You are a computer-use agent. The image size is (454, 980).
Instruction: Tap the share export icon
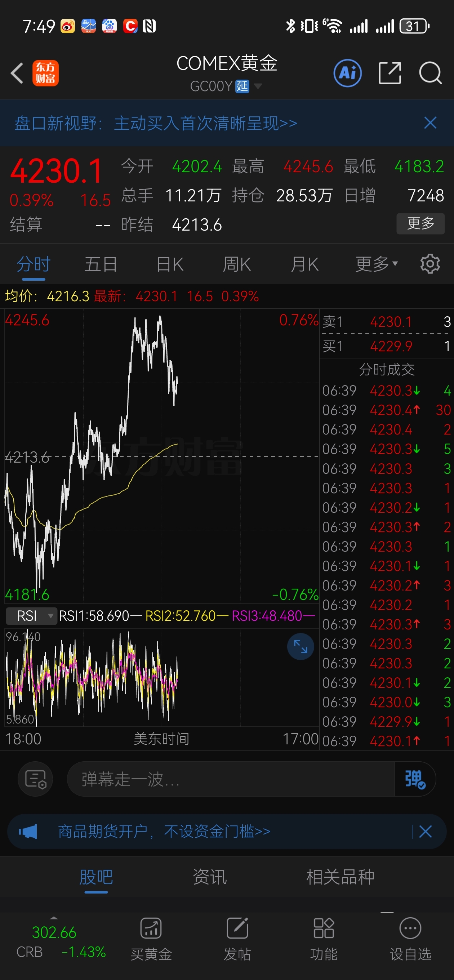click(390, 73)
